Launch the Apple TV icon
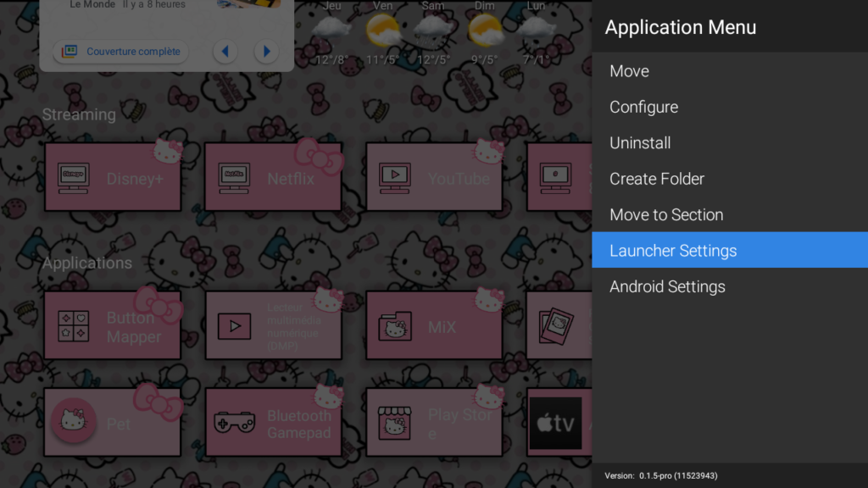The image size is (868, 488). pos(556,424)
